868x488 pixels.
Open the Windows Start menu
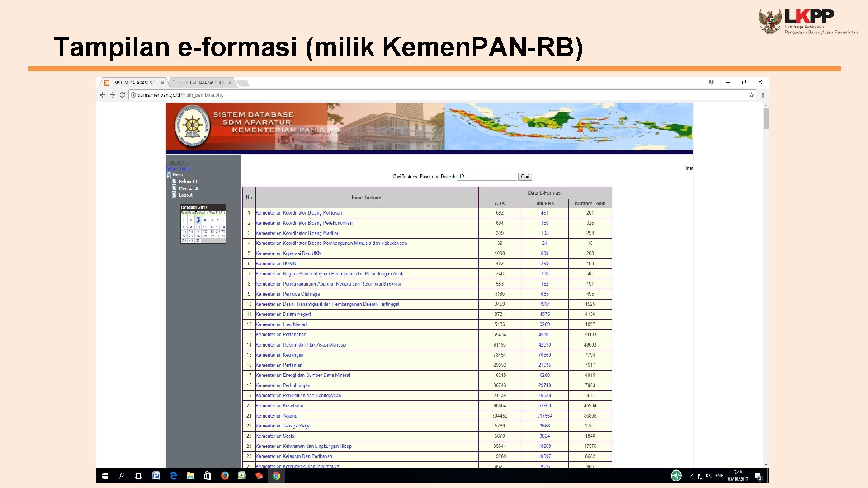pyautogui.click(x=104, y=475)
